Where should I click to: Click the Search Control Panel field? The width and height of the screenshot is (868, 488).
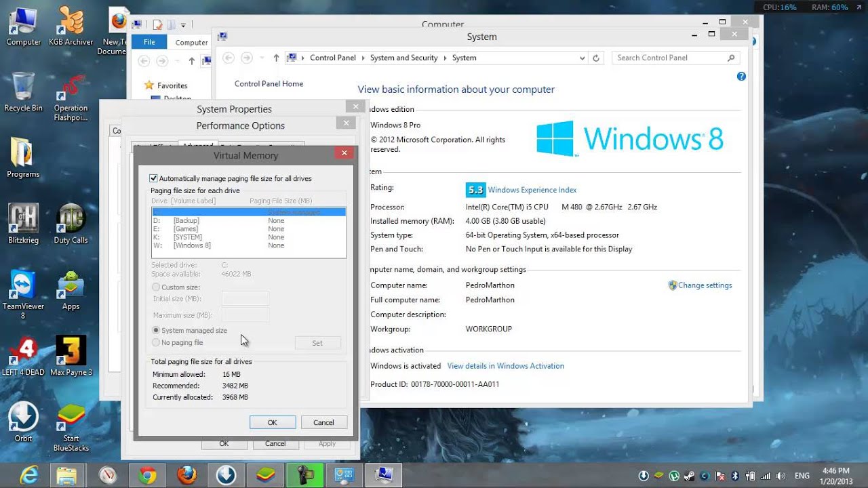pyautogui.click(x=675, y=58)
